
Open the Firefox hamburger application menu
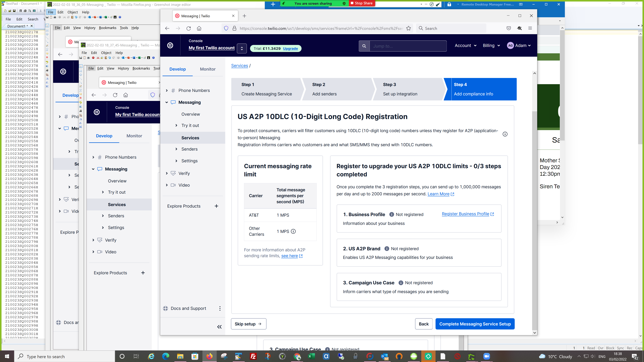tap(530, 28)
